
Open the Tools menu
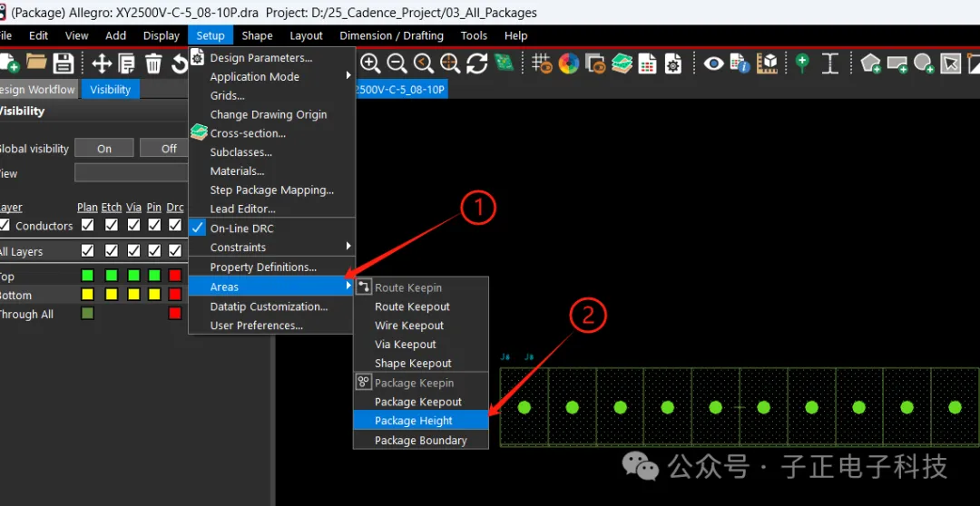[474, 35]
